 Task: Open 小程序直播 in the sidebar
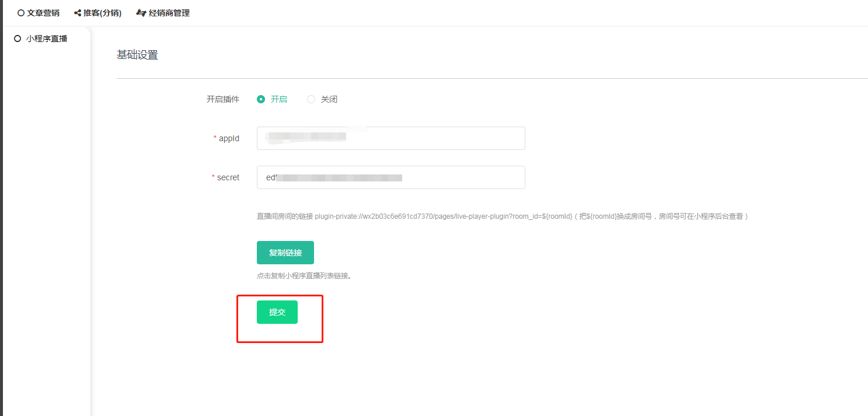[x=47, y=39]
